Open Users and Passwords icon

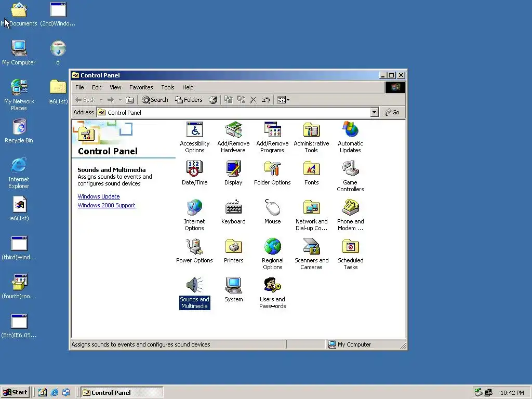tap(272, 293)
